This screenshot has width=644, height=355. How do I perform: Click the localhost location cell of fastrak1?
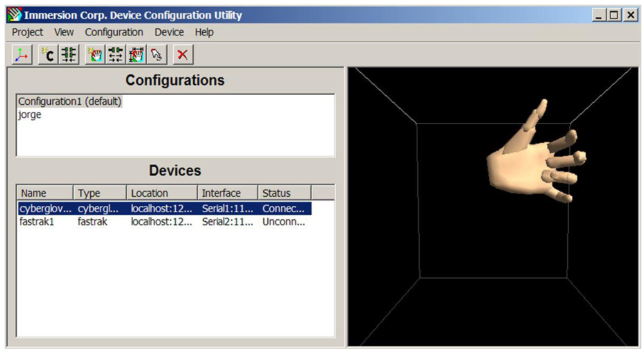coord(162,222)
